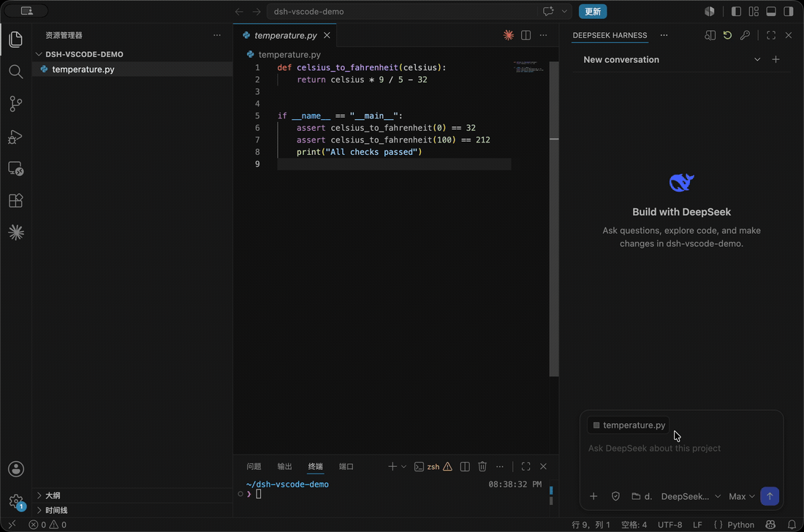Start a new conversation with plus icon
The image size is (804, 532).
tap(775, 59)
